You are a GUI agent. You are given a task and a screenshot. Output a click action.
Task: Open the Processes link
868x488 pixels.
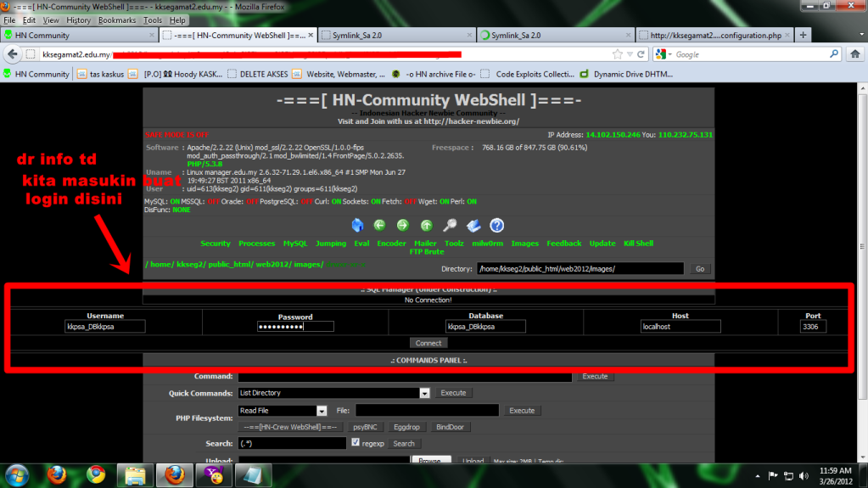[x=256, y=244]
